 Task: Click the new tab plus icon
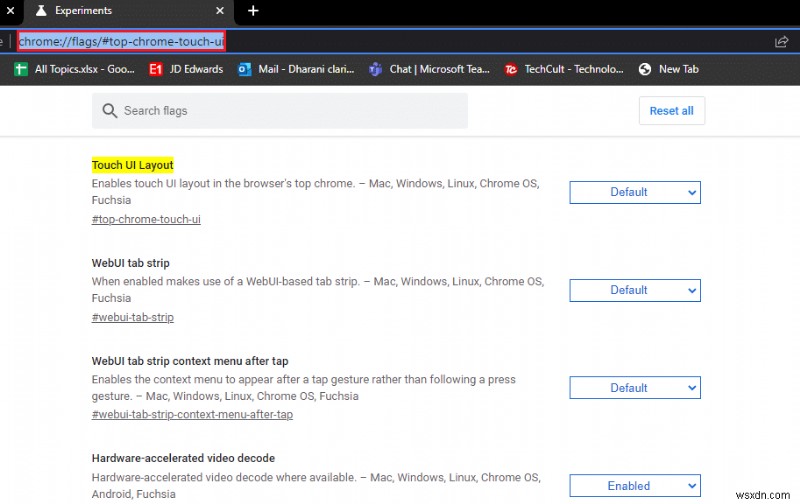pyautogui.click(x=253, y=11)
